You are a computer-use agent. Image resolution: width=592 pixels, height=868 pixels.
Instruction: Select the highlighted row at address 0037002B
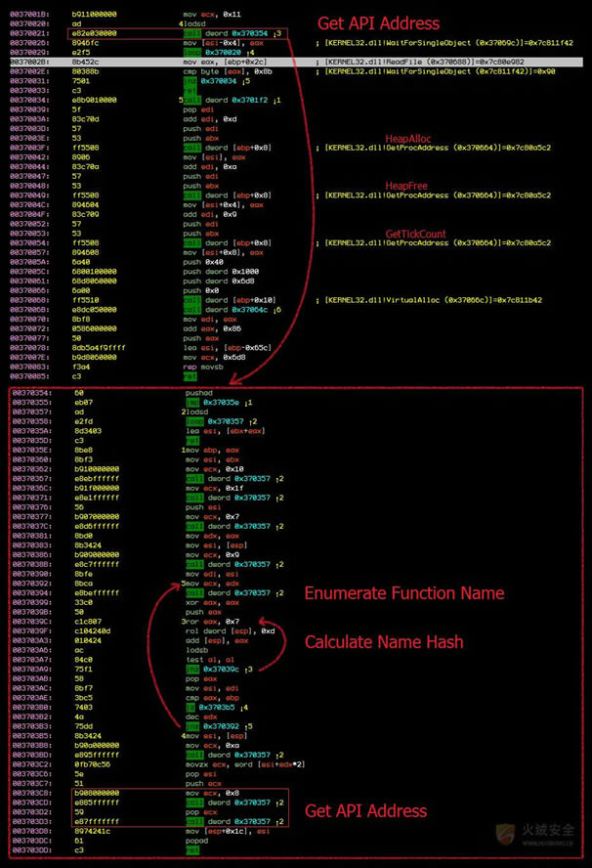point(293,61)
